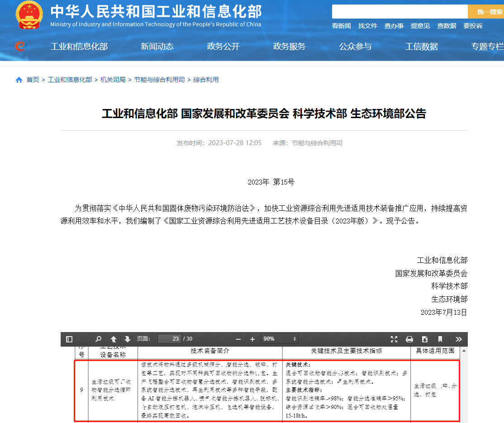
Task: Toggle the PDF viewer sidebar
Action: (x=69, y=339)
